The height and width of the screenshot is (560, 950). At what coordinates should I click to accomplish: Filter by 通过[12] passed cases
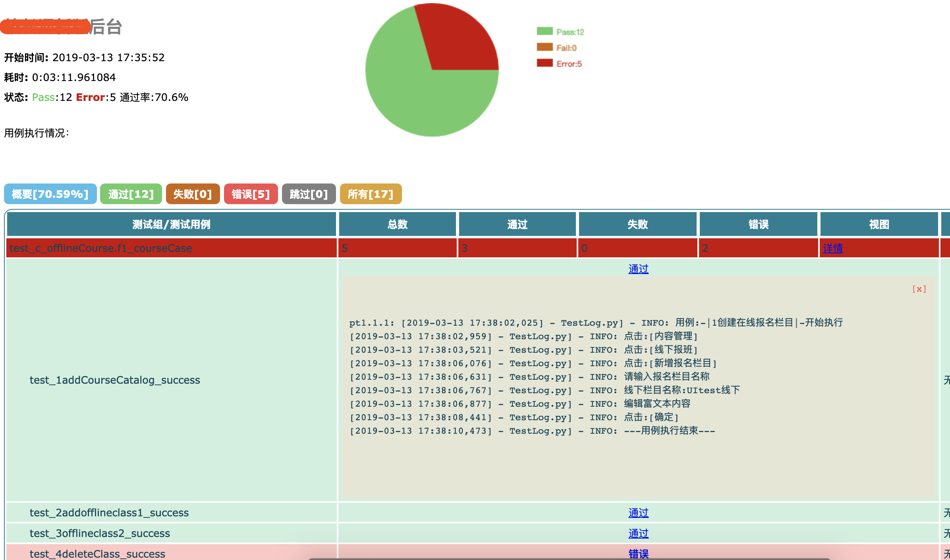pos(131,194)
